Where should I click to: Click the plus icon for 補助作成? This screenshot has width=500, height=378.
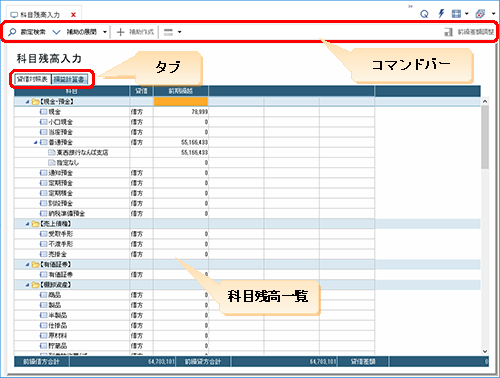point(120,32)
